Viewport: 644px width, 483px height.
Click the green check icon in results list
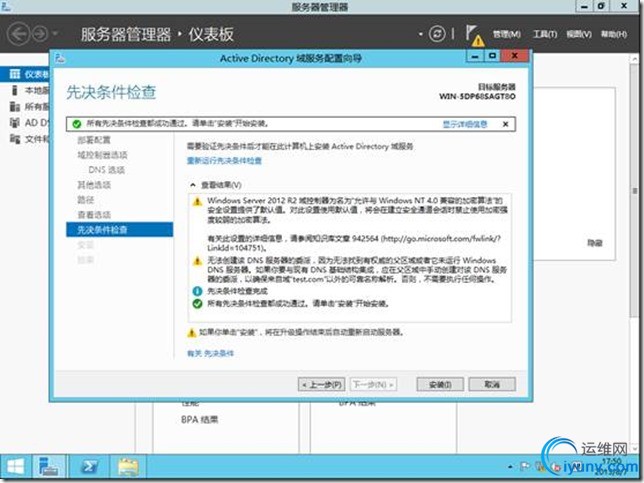point(198,304)
